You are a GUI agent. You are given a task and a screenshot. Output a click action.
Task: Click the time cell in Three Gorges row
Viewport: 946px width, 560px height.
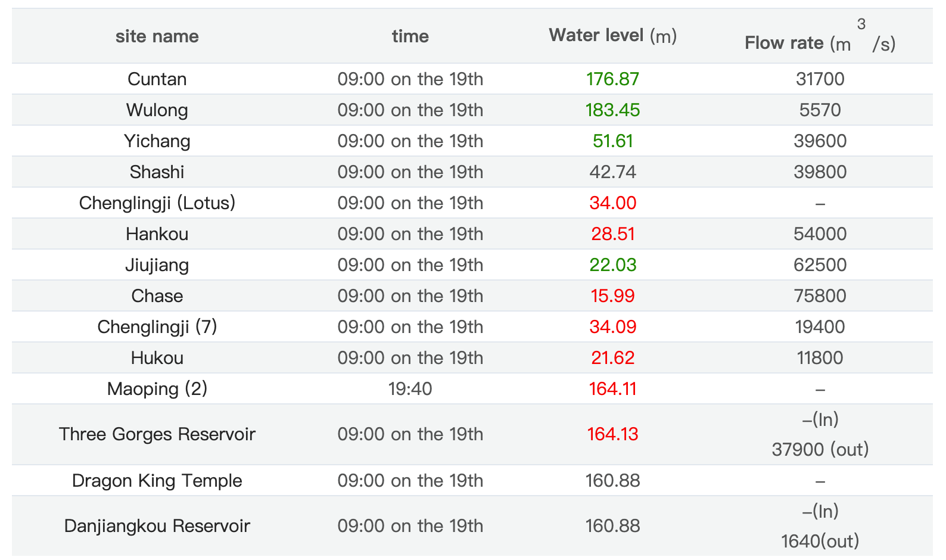[410, 434]
